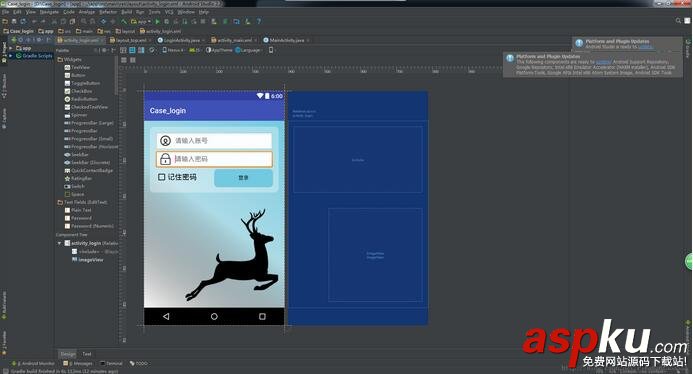The height and width of the screenshot is (374, 693).
Task: Open the Language dropdown
Action: (248, 50)
